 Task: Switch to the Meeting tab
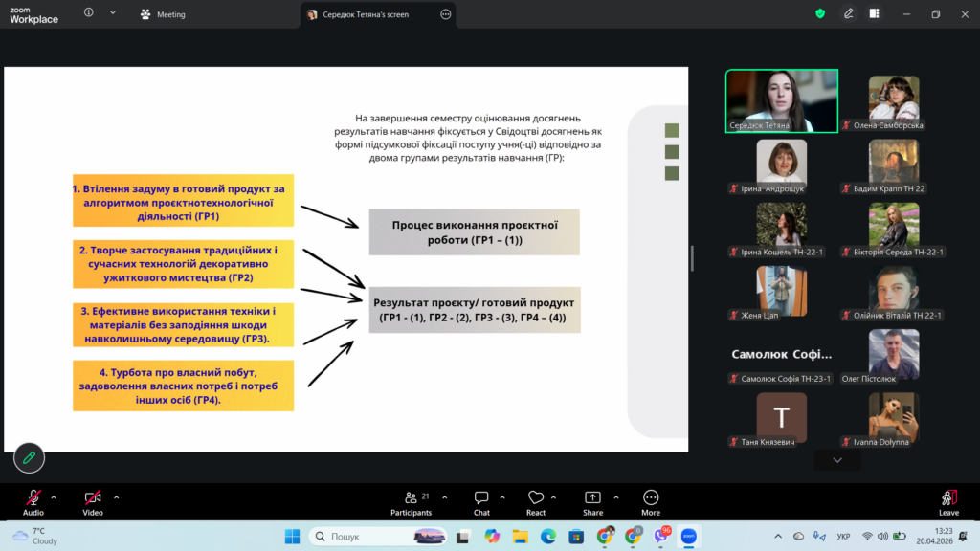pyautogui.click(x=163, y=14)
